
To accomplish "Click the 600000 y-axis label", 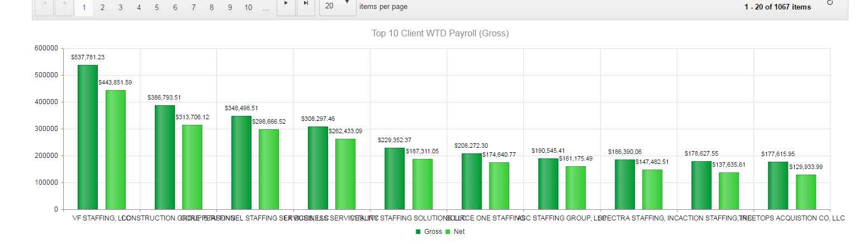I will [x=46, y=48].
